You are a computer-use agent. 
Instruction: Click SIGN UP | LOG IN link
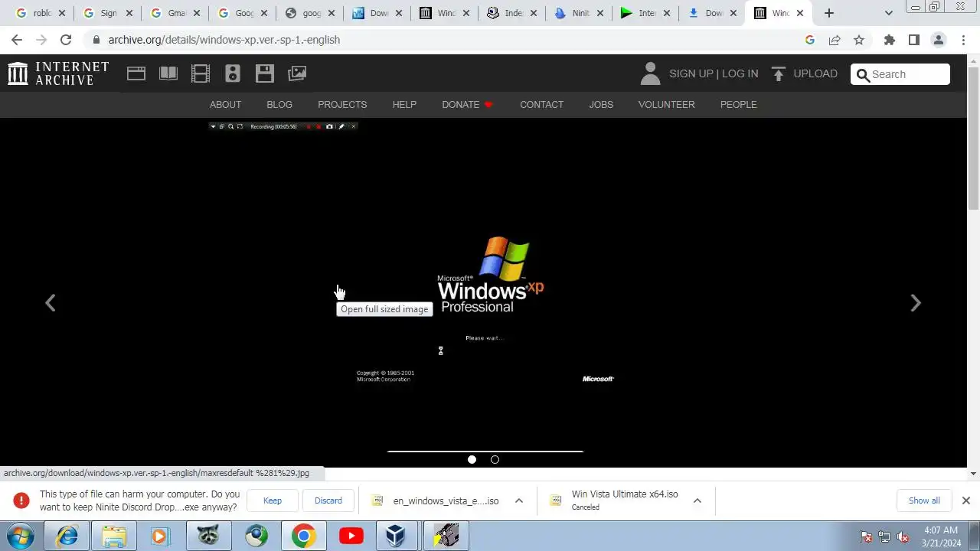(x=714, y=73)
